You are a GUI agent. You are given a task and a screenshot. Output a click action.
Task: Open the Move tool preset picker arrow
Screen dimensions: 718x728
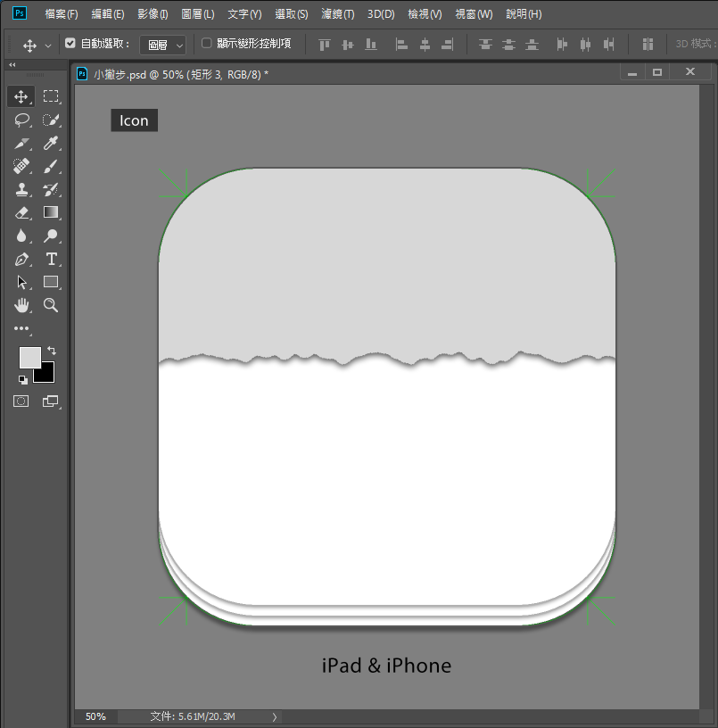point(48,45)
